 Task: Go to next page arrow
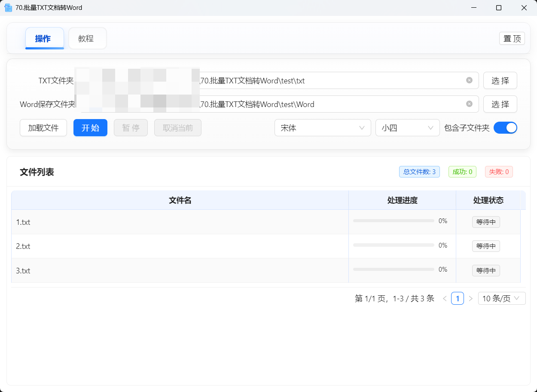pyautogui.click(x=470, y=298)
